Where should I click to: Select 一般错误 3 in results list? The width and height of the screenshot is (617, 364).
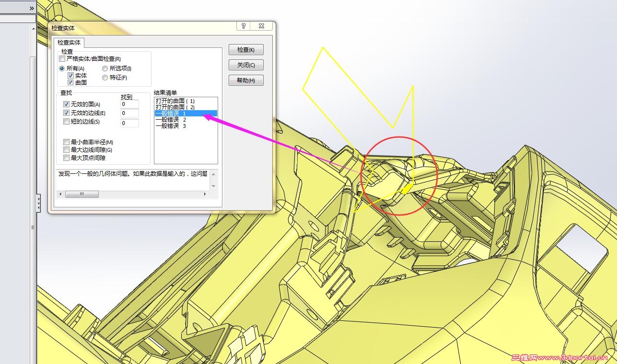click(x=186, y=126)
